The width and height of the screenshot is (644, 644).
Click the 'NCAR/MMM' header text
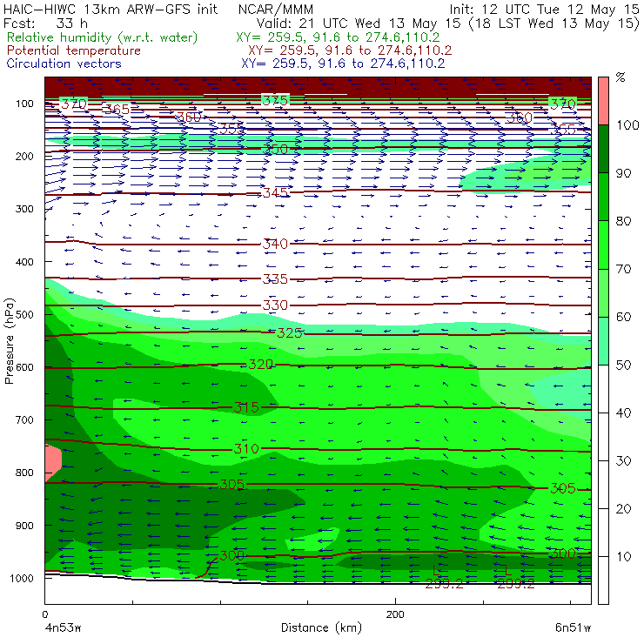point(276,10)
